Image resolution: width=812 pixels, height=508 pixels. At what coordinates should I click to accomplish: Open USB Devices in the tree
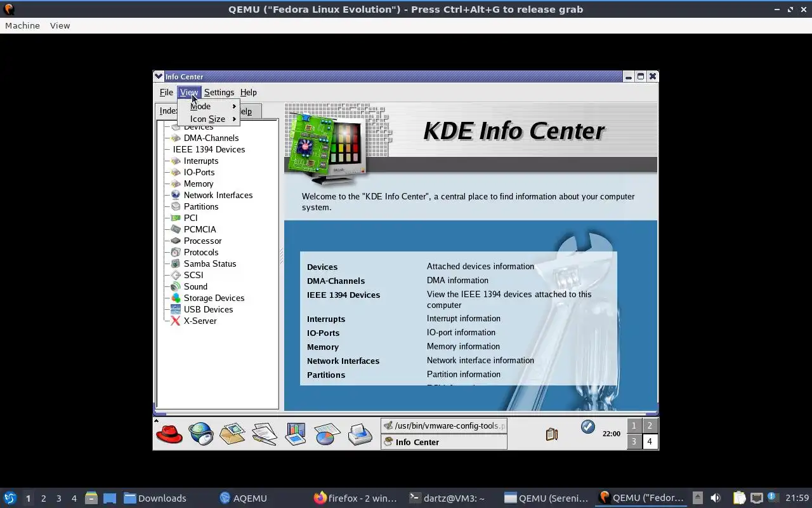pos(208,309)
